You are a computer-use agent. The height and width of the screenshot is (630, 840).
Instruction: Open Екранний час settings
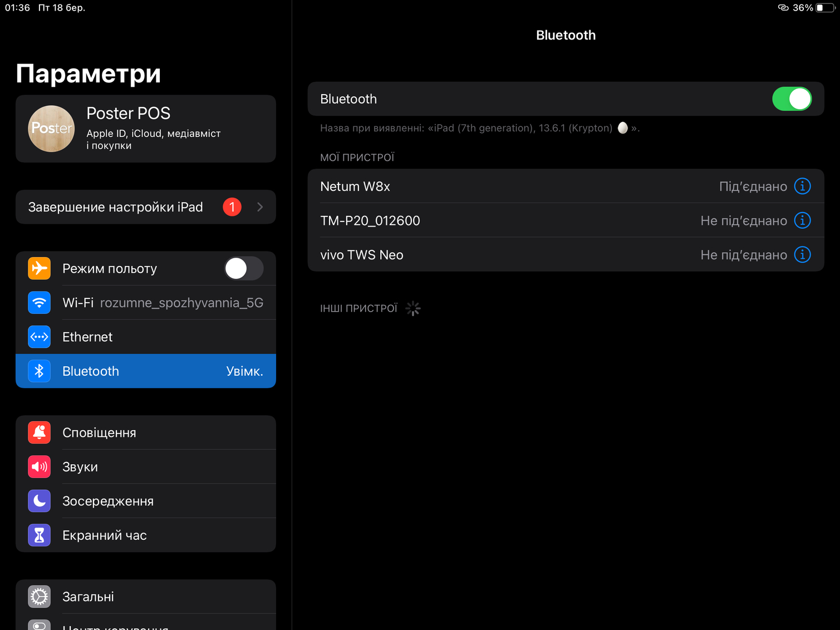click(146, 535)
